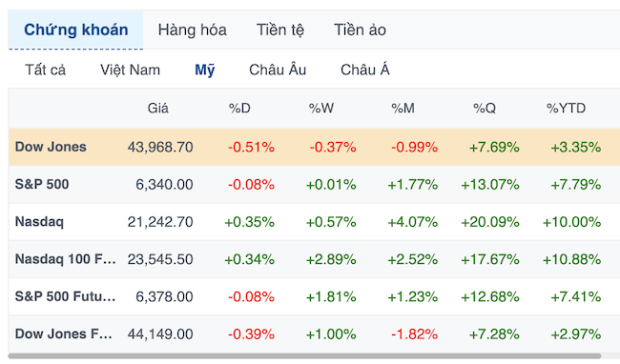Open the Dow Jones index row
The height and width of the screenshot is (364, 620).
coord(51,147)
